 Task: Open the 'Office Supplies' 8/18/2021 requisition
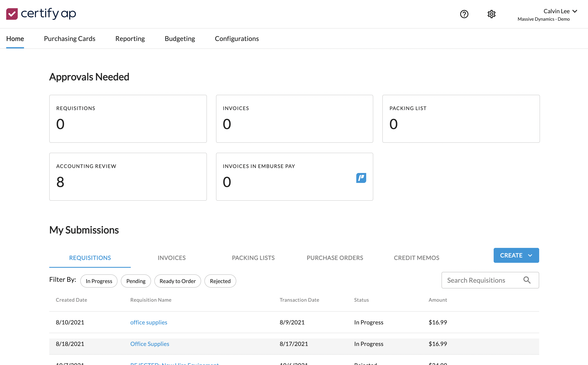coord(150,344)
